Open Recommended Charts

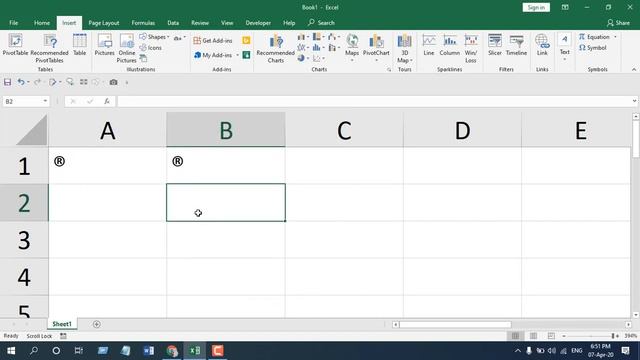tap(276, 48)
